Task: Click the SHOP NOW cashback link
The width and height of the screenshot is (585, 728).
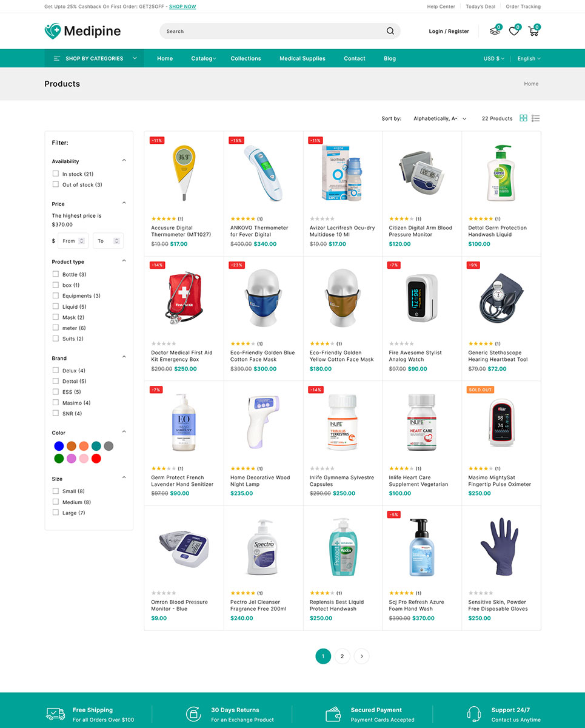Action: tap(182, 7)
